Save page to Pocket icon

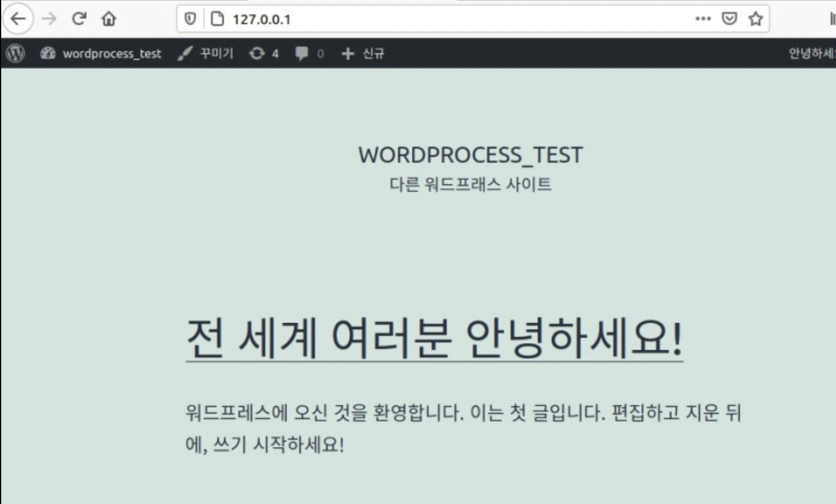coord(730,19)
